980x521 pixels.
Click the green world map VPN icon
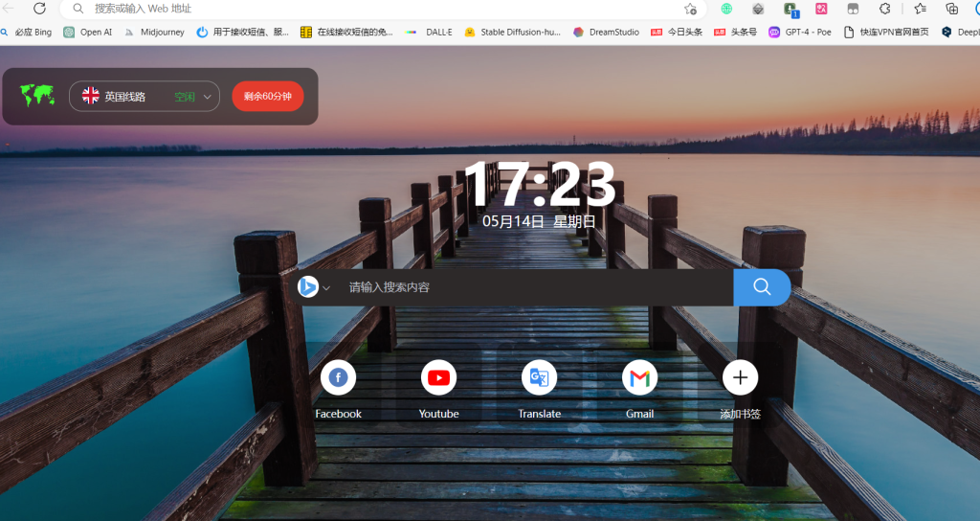click(37, 96)
